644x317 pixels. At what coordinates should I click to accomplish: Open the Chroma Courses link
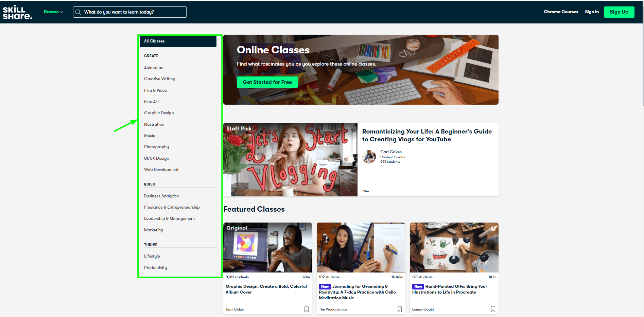pyautogui.click(x=561, y=12)
